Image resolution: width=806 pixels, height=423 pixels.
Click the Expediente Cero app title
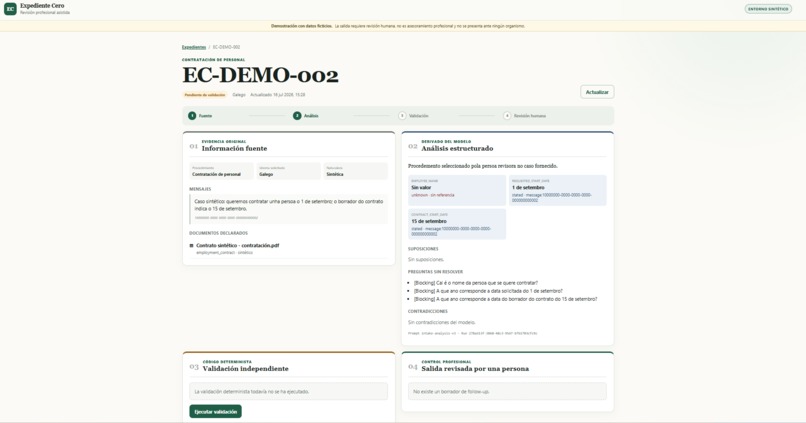[x=42, y=6]
